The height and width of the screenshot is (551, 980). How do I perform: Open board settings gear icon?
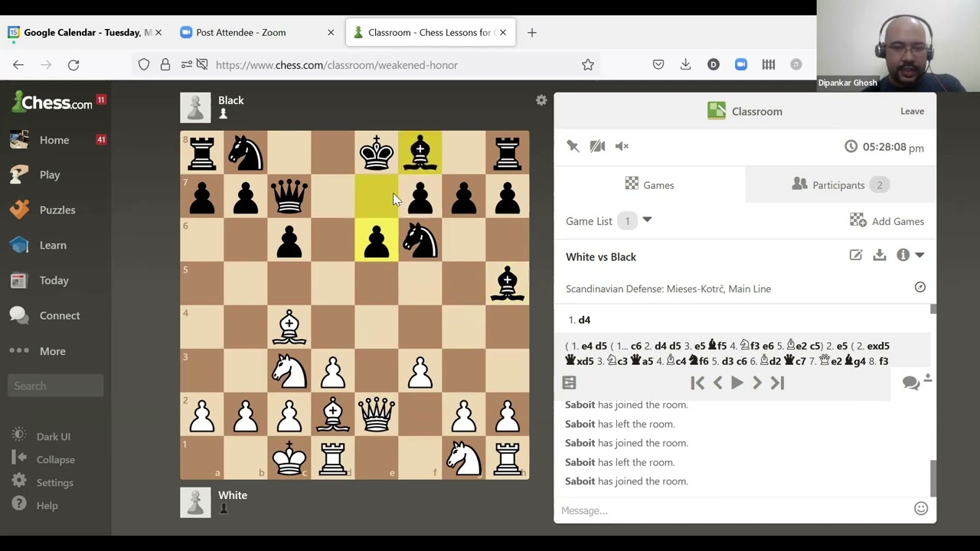(541, 100)
